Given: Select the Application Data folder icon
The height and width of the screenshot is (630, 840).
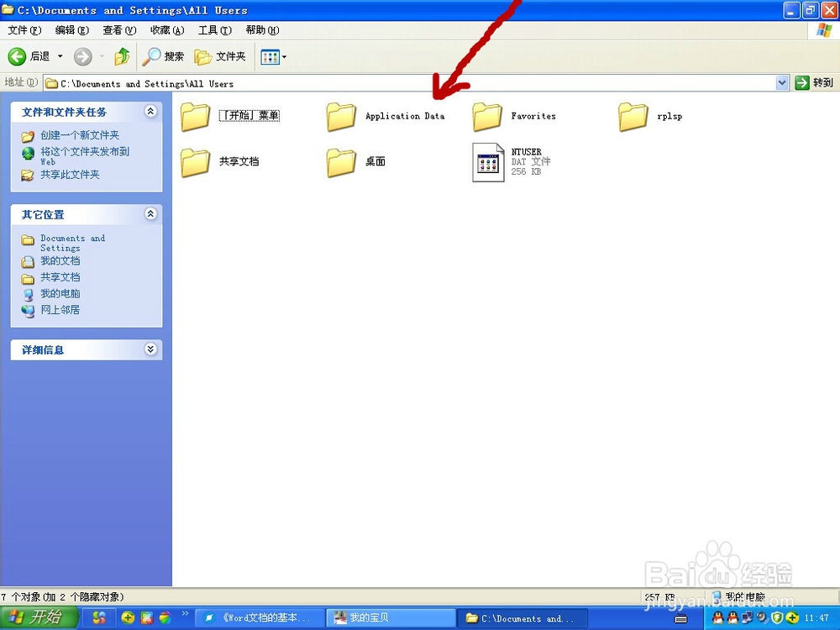Looking at the screenshot, I should click(x=341, y=116).
